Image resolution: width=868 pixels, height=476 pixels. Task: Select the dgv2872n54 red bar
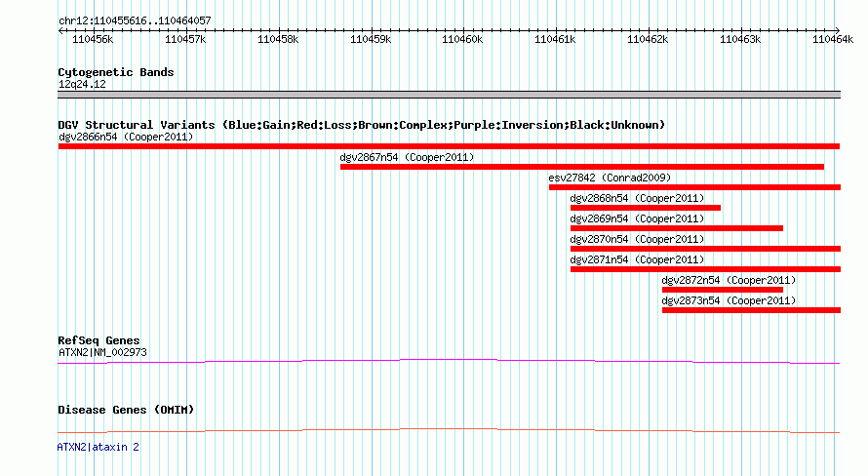[723, 290]
